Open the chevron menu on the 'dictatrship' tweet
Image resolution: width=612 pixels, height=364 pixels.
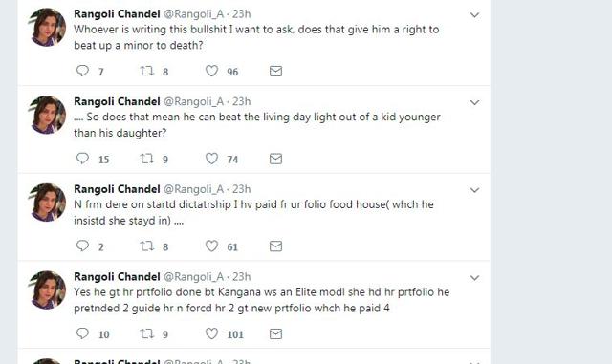[474, 190]
